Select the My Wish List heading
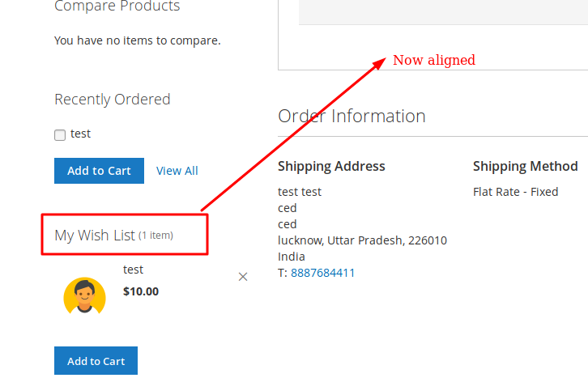This screenshot has height=378, width=588. pyautogui.click(x=95, y=236)
